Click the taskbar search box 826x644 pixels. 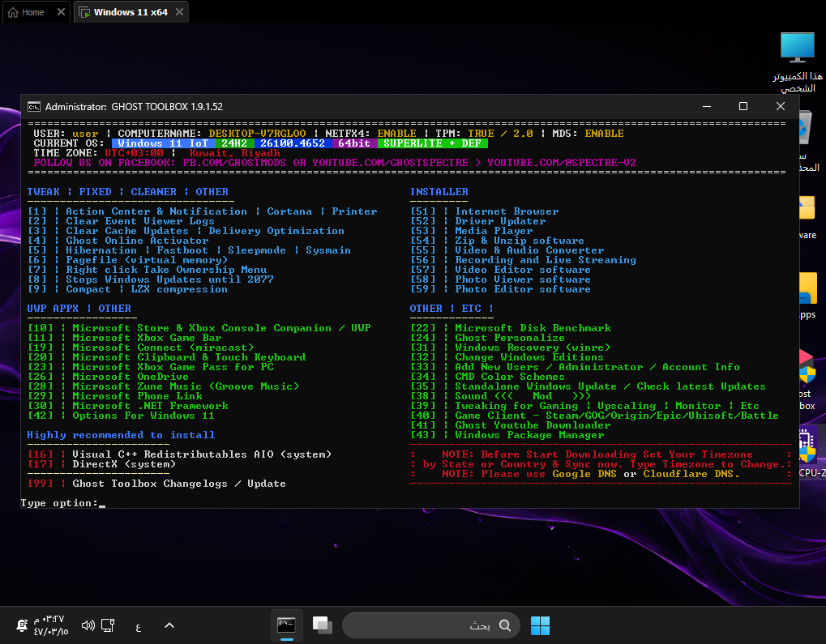pyautogui.click(x=431, y=625)
